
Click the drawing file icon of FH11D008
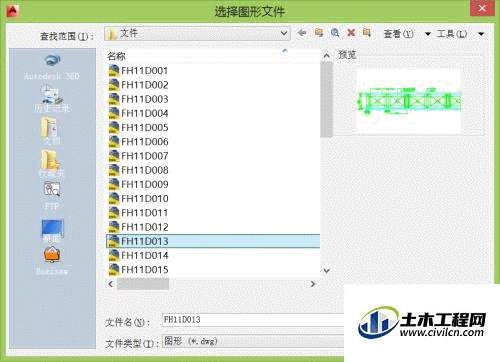pyautogui.click(x=114, y=170)
